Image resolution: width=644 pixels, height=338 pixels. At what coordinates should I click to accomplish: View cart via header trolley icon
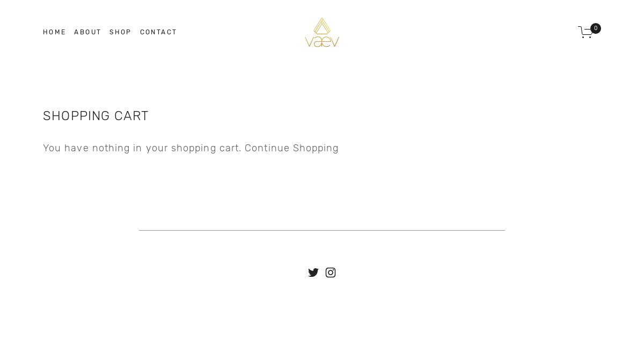pyautogui.click(x=586, y=32)
